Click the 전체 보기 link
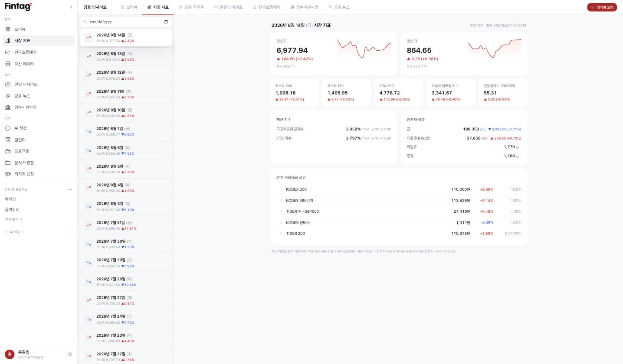 [x=13, y=219]
